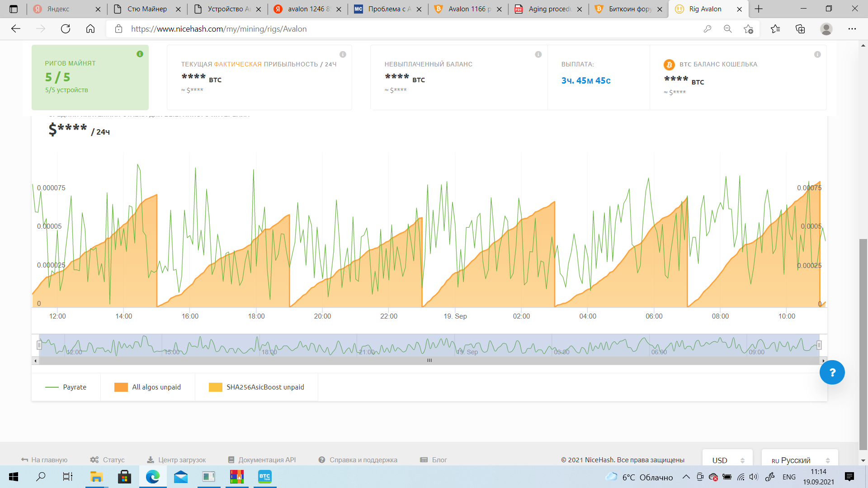This screenshot has width=868, height=488.
Task: Show hidden system tray icons chevron
Action: pyautogui.click(x=686, y=477)
